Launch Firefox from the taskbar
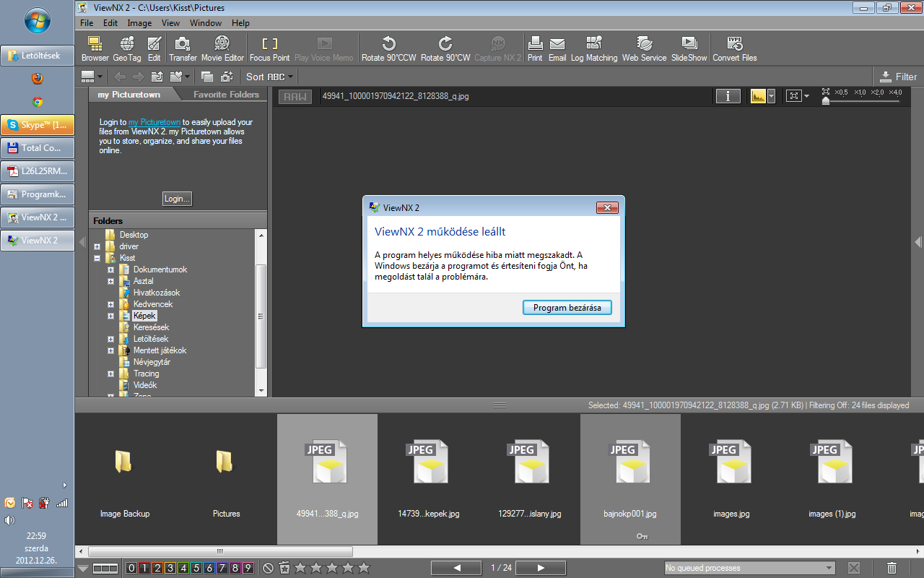The image size is (924, 578). point(38,78)
